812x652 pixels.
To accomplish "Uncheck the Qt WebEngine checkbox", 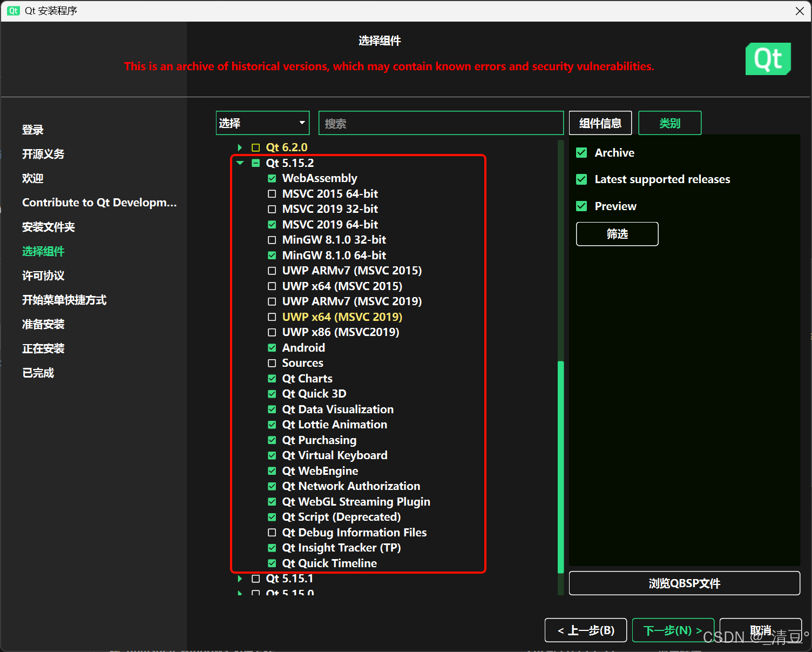I will pyautogui.click(x=272, y=471).
